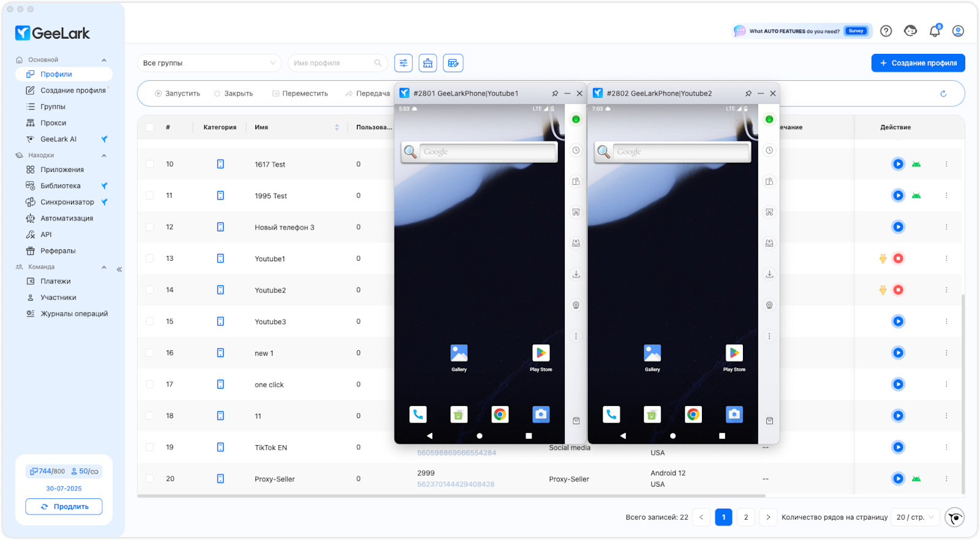Viewport: 980px width, 540px height.
Task: Click the filter settings icon beside search
Action: tap(403, 63)
